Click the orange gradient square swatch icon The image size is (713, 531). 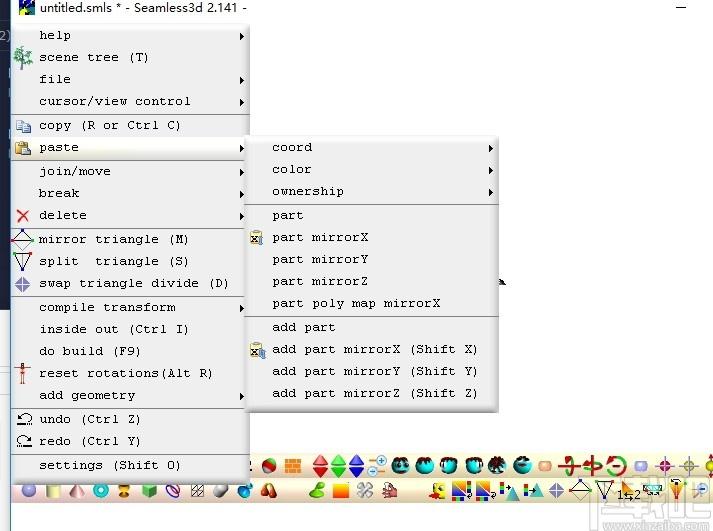coord(341,491)
